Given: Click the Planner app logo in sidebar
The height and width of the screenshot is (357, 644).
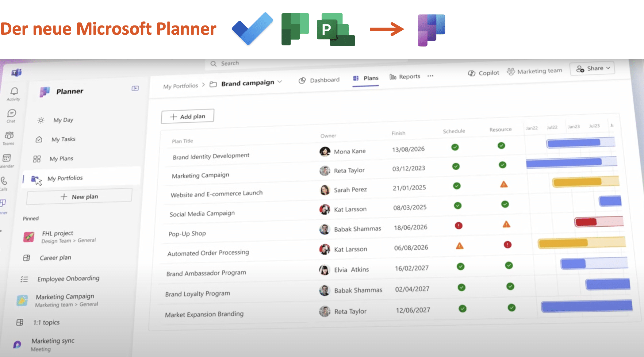Looking at the screenshot, I should click(45, 91).
